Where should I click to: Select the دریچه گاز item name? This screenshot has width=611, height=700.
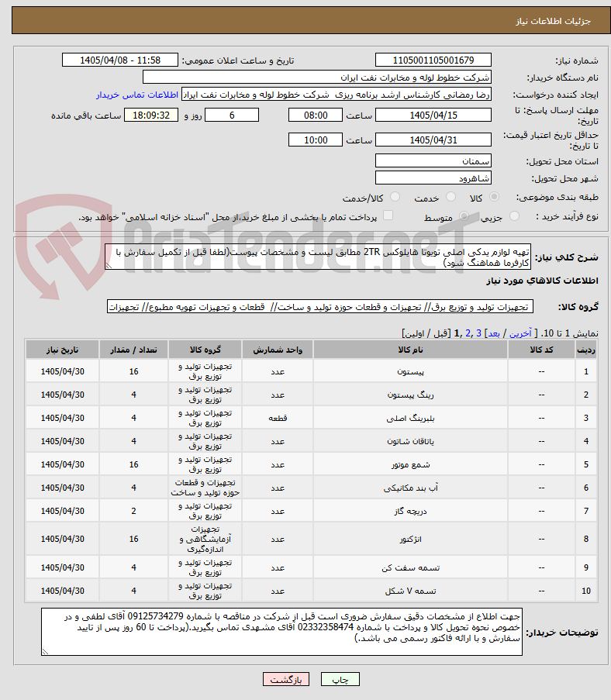(410, 511)
